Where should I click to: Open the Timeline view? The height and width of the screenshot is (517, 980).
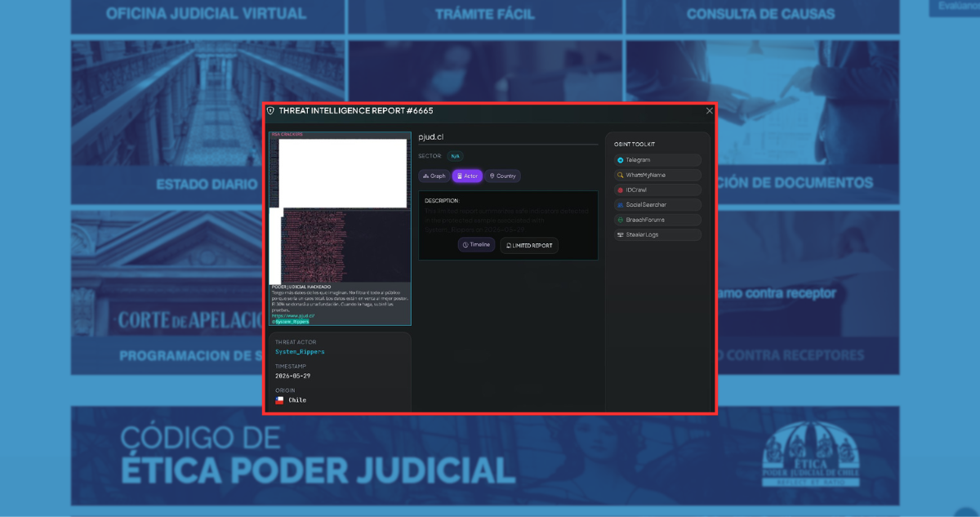(x=476, y=244)
